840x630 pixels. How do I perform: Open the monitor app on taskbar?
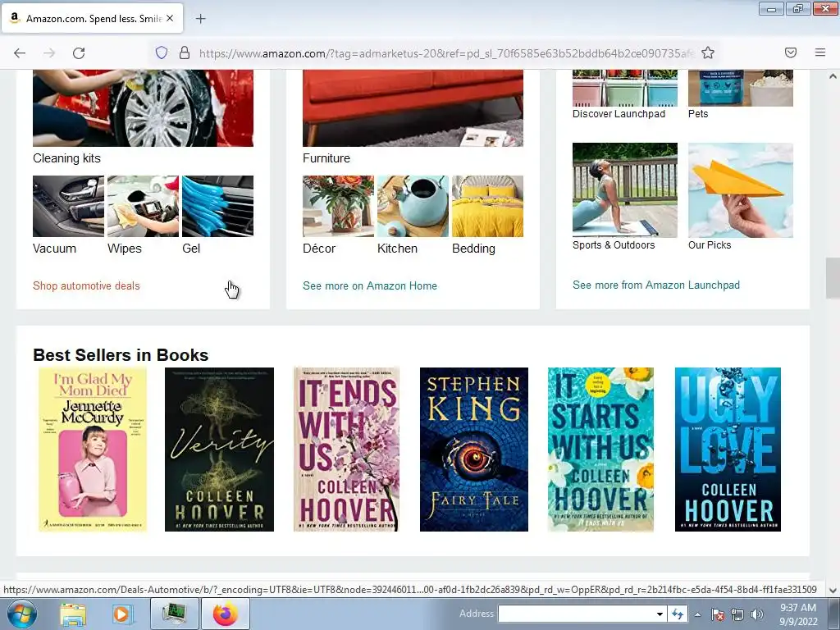[x=174, y=614]
